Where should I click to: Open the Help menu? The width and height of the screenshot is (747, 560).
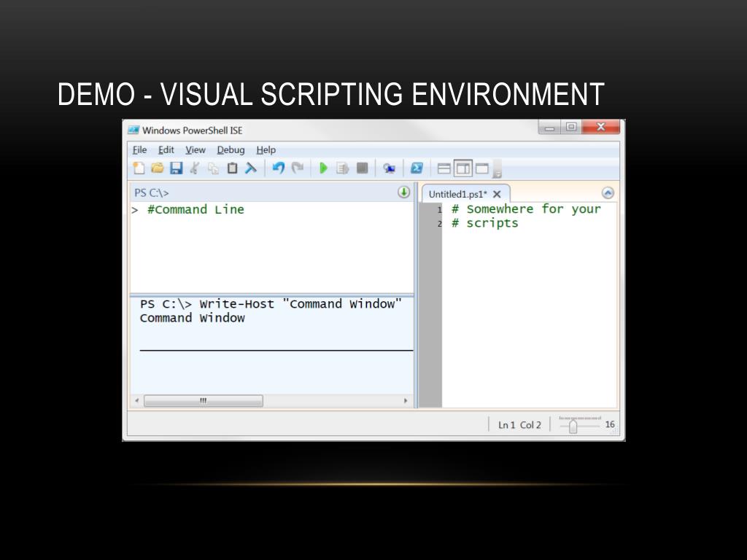(266, 150)
